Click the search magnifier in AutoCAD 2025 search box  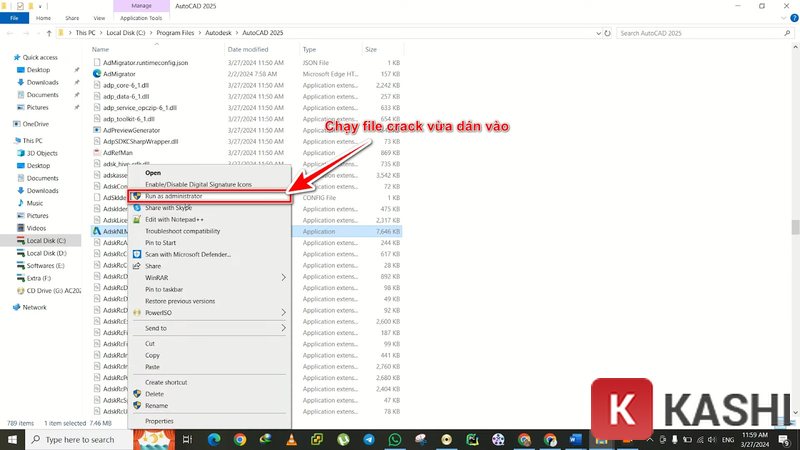pos(787,33)
